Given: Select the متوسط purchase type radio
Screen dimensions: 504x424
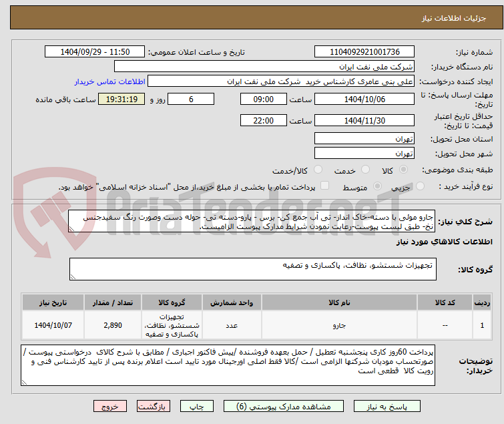Looking at the screenshot, I should pos(377,186).
